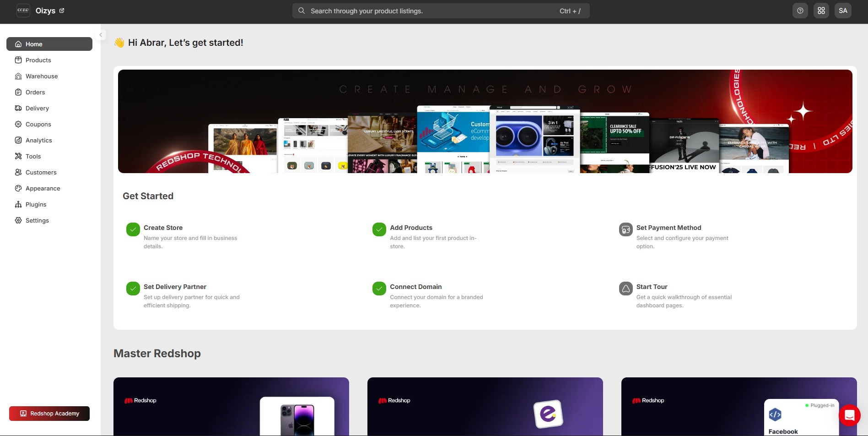Viewport: 868px width, 436px height.
Task: Click the Start Tour icon
Action: click(x=625, y=289)
